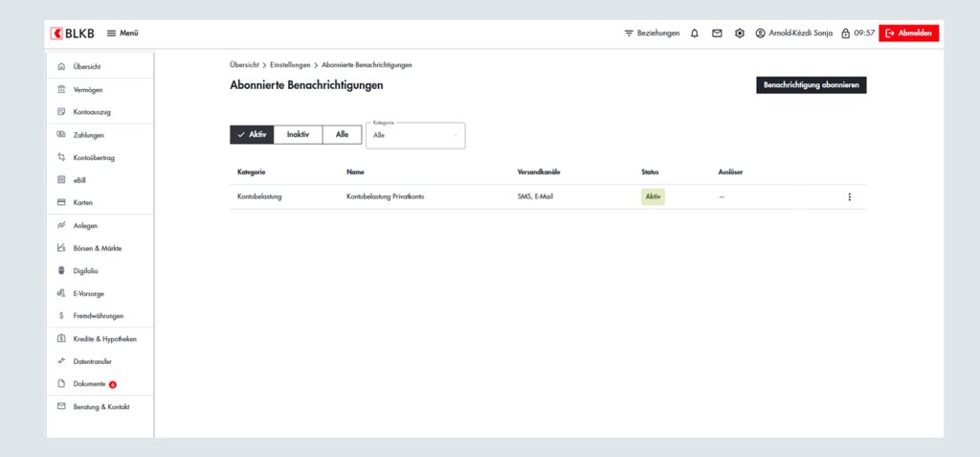This screenshot has height=457, width=980.
Task: Select the Alle filter toggle
Action: pos(342,134)
